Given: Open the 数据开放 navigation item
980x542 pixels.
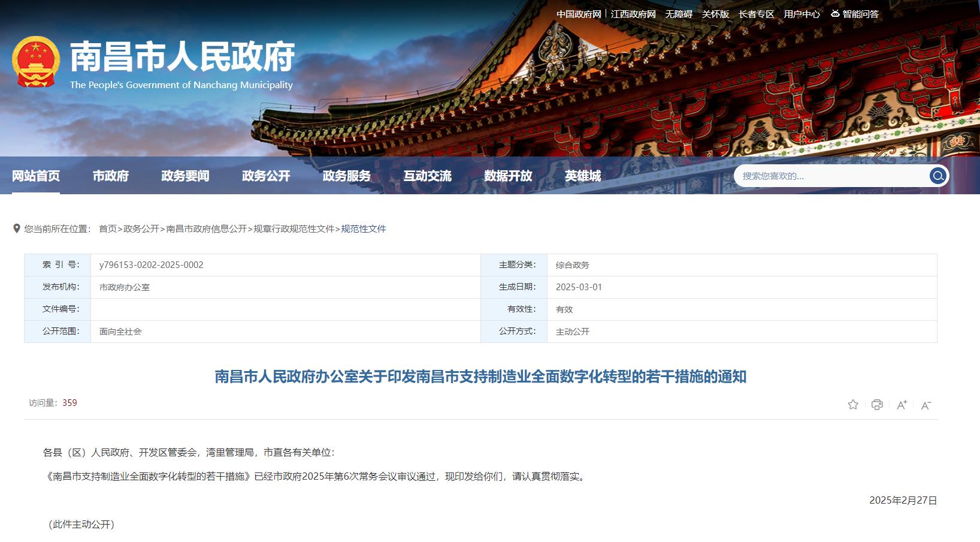Looking at the screenshot, I should point(508,176).
